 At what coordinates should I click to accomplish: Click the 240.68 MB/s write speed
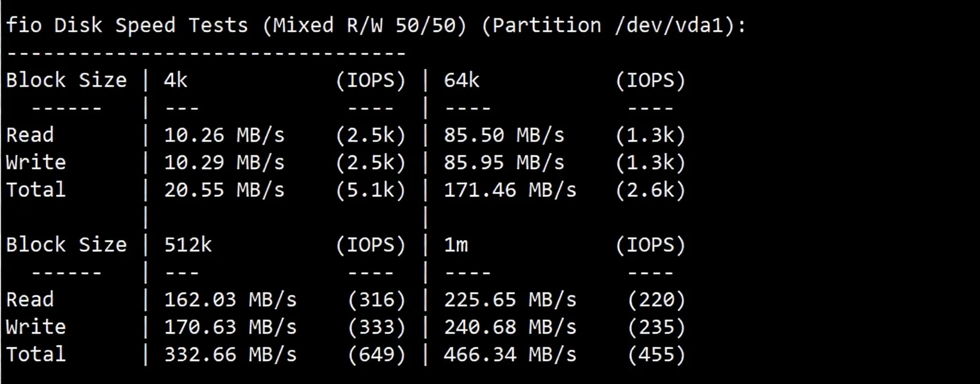coord(510,327)
